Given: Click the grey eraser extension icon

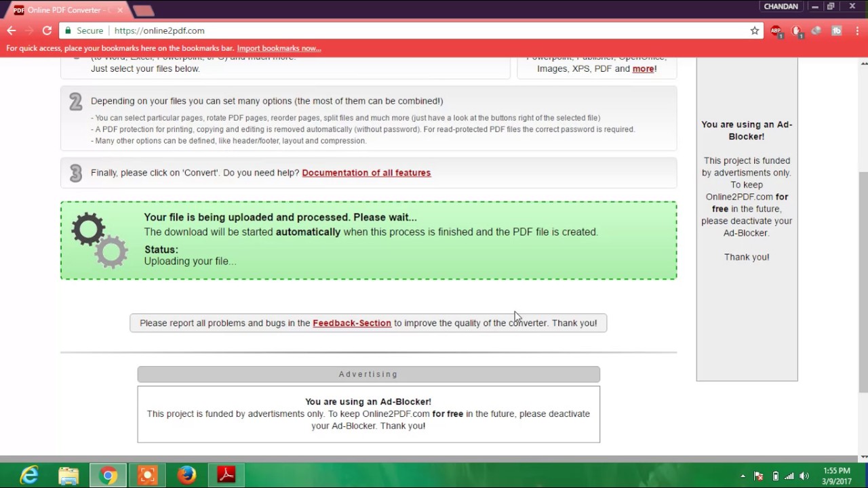Looking at the screenshot, I should [x=816, y=30].
